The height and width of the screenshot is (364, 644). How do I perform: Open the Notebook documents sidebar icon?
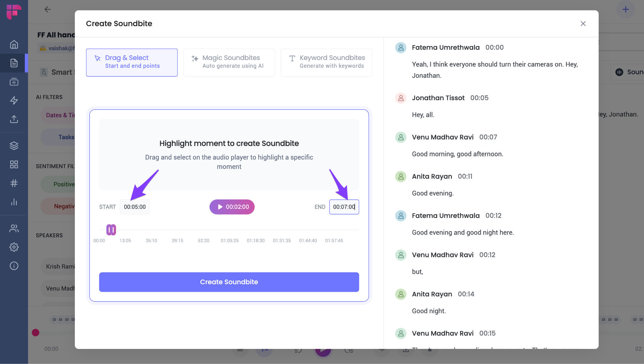pyautogui.click(x=14, y=63)
